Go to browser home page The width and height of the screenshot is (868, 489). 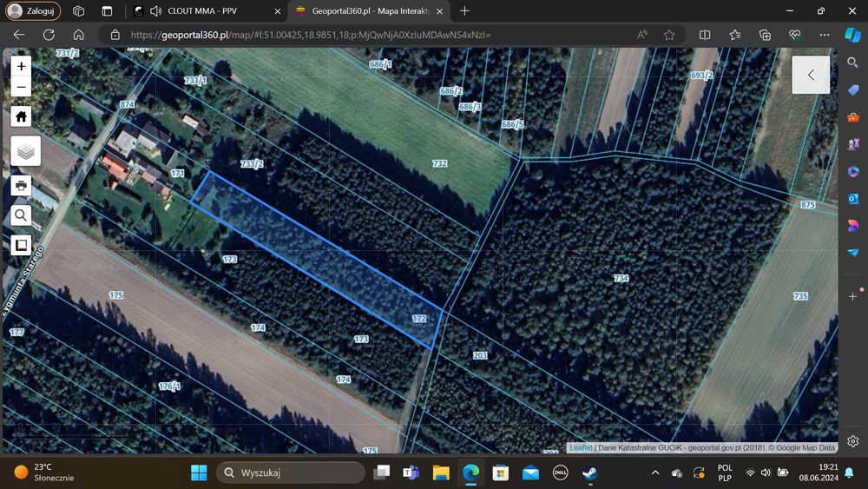(x=79, y=35)
